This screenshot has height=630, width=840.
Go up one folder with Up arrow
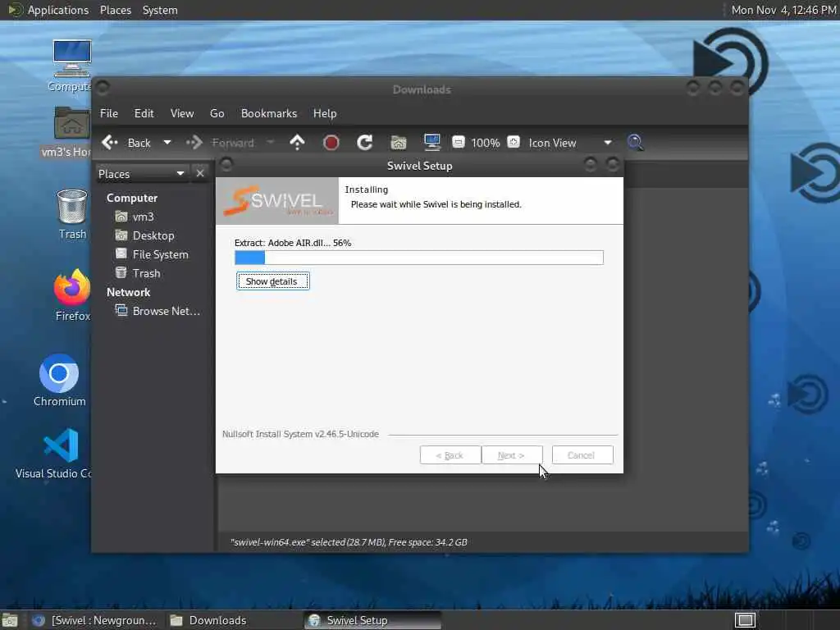[x=297, y=143]
